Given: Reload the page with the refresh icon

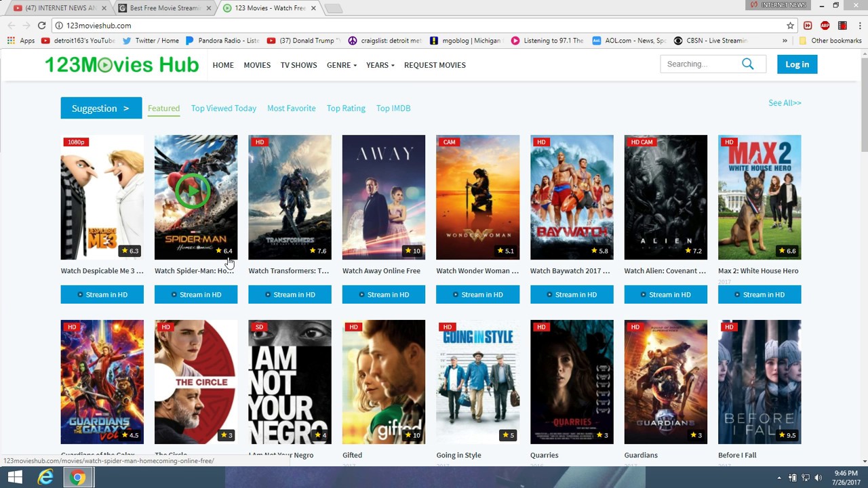Looking at the screenshot, I should [41, 25].
